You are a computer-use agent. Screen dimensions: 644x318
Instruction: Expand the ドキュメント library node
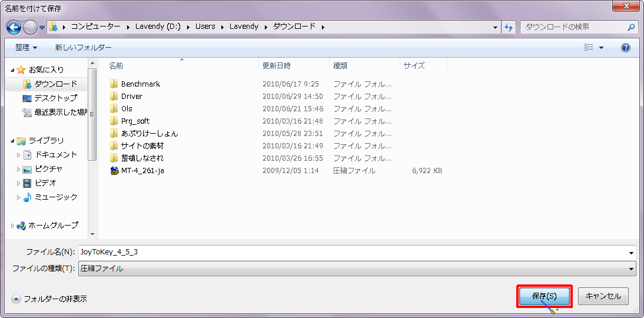[18, 155]
